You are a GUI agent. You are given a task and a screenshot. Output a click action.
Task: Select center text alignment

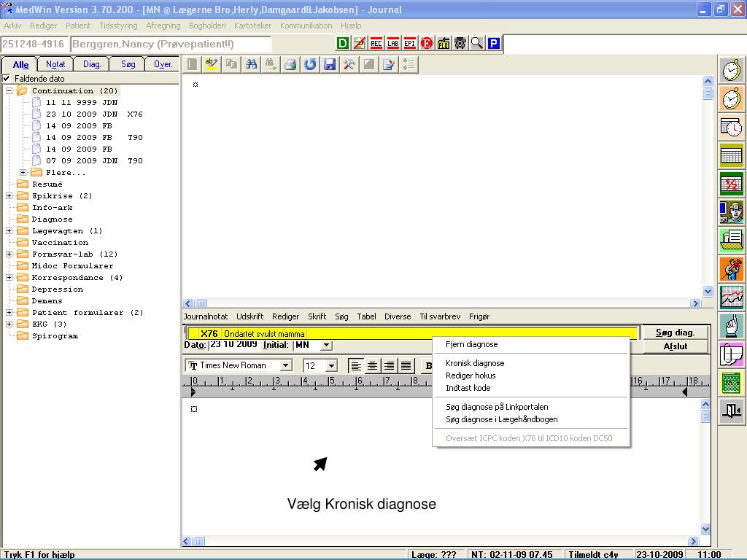click(x=372, y=366)
